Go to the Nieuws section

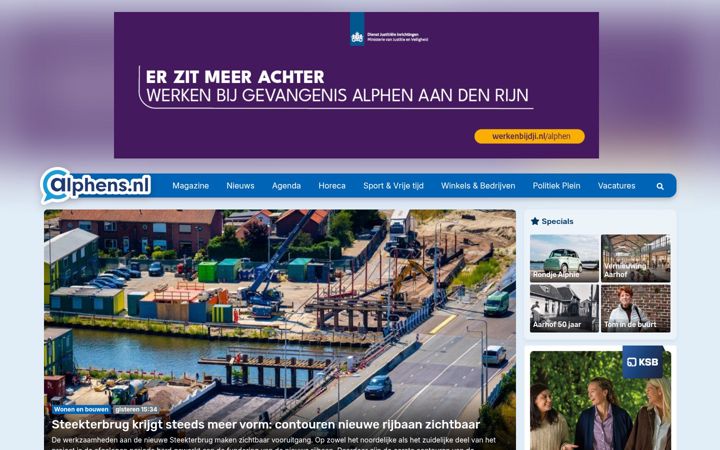pos(240,186)
